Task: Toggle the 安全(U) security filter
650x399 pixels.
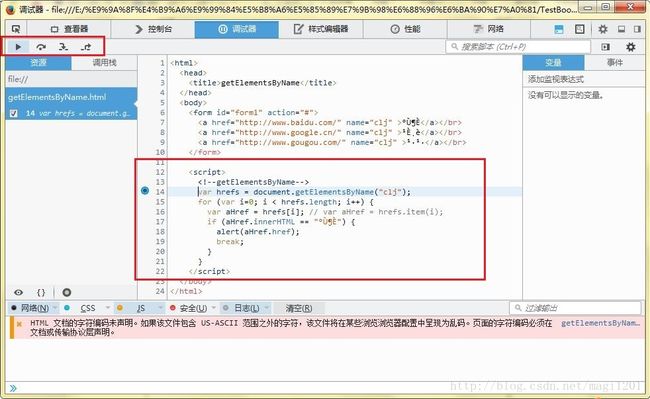Action: [189, 308]
